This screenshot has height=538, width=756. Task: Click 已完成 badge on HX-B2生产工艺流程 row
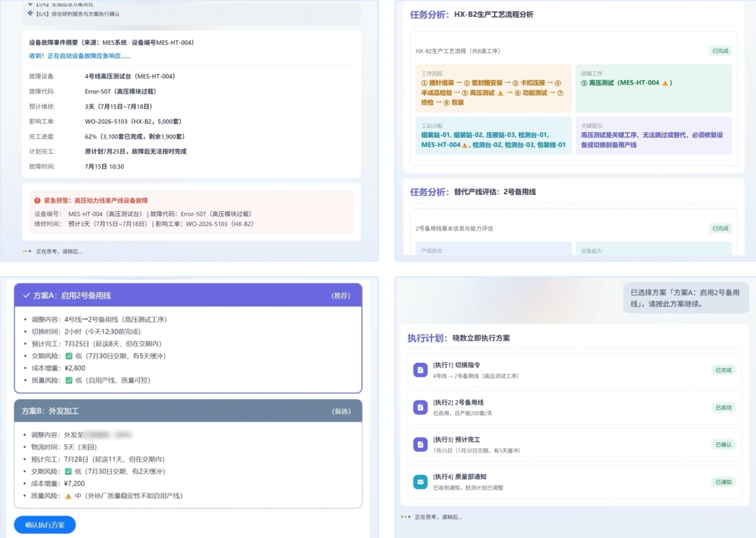click(720, 51)
